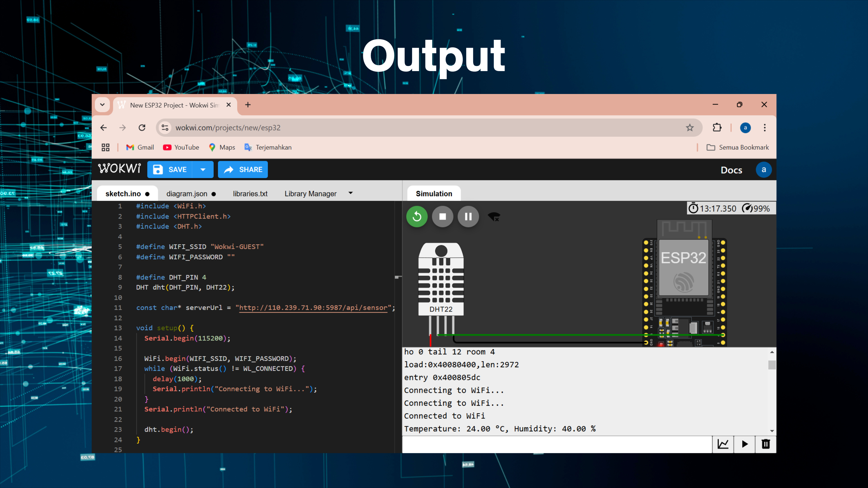Open the YouTube bookmark
Viewport: 868px width, 488px height.
pos(181,147)
